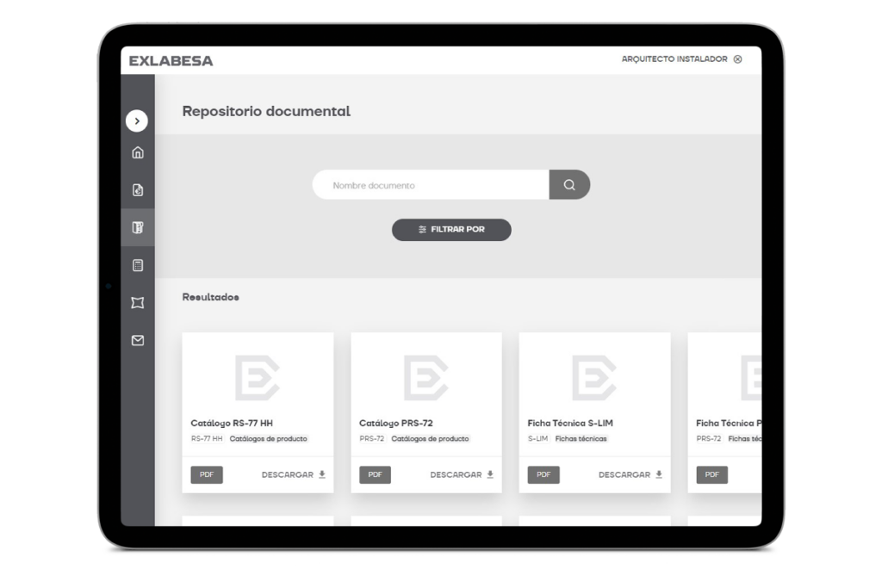Viewport: 882px width, 588px height.
Task: Click the EXLABESA logo
Action: tap(171, 61)
